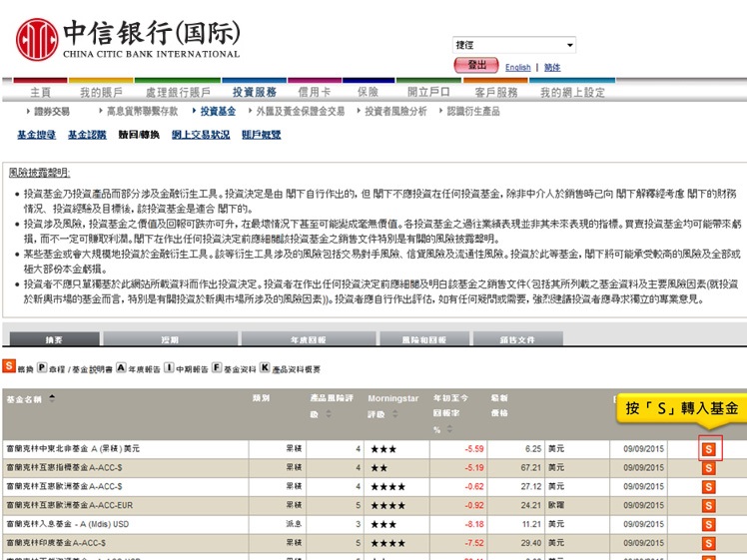The width and height of the screenshot is (747, 560).
Task: Open the 開立戶口 menu
Action: pyautogui.click(x=428, y=93)
